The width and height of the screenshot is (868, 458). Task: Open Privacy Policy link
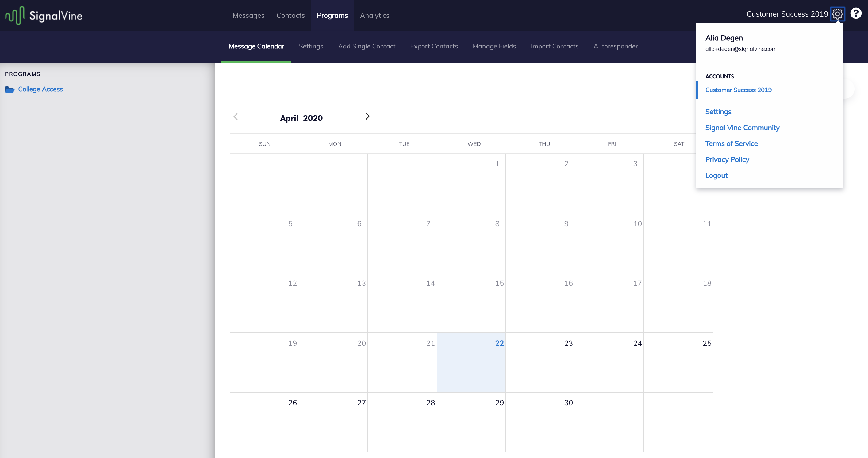tap(727, 160)
